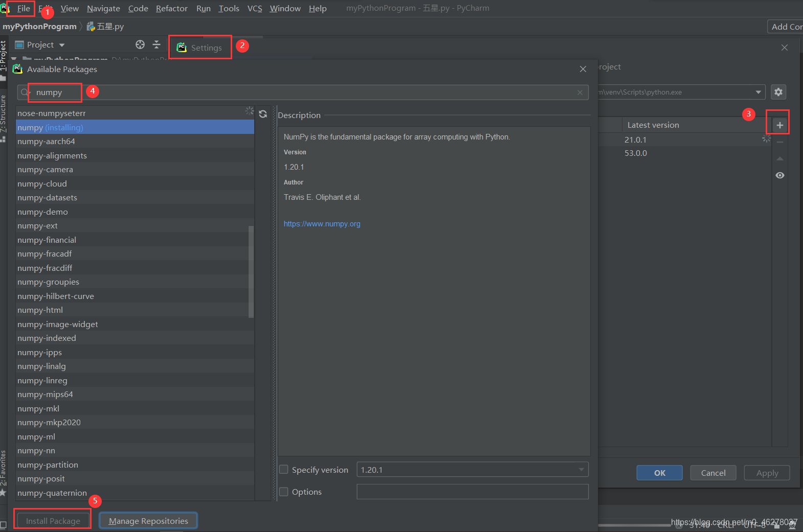This screenshot has width=803, height=532.
Task: Click the minus uninstall package icon
Action: click(x=779, y=142)
